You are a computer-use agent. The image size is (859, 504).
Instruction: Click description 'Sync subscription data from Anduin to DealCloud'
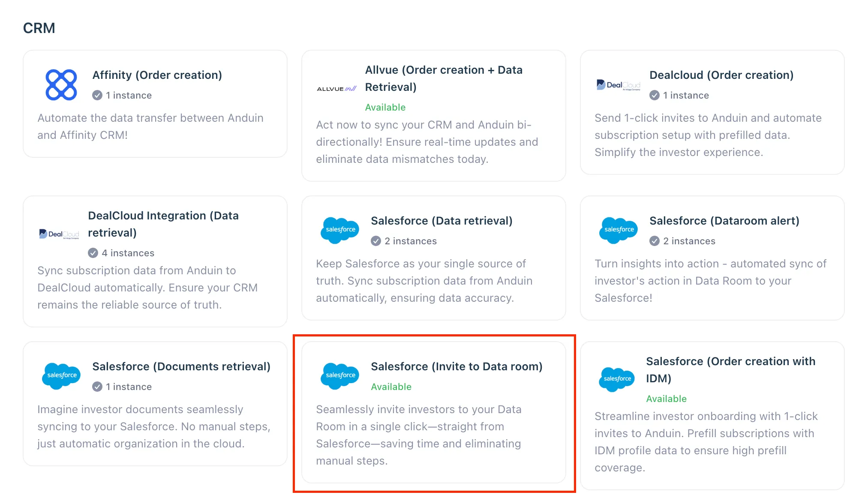[147, 288]
